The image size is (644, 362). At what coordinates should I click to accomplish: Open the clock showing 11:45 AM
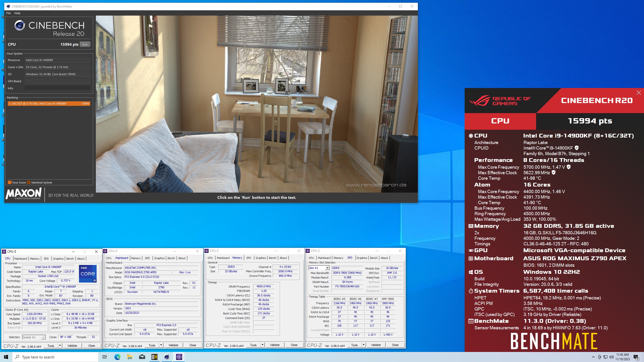(x=622, y=357)
